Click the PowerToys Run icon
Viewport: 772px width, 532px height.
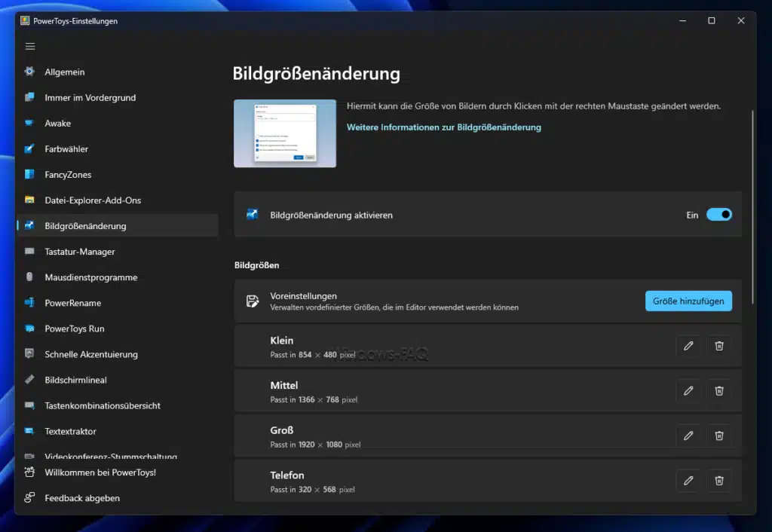[29, 329]
